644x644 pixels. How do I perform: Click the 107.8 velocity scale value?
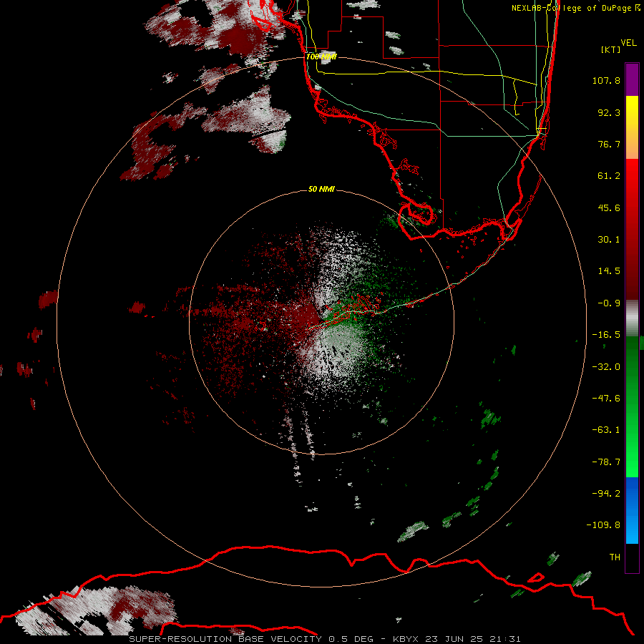pos(606,80)
